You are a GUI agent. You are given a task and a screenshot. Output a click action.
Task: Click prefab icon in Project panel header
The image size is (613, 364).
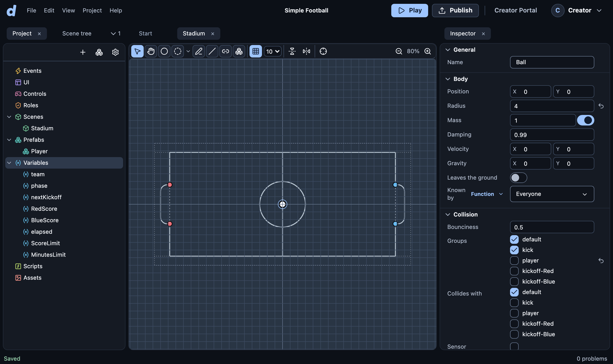(99, 52)
